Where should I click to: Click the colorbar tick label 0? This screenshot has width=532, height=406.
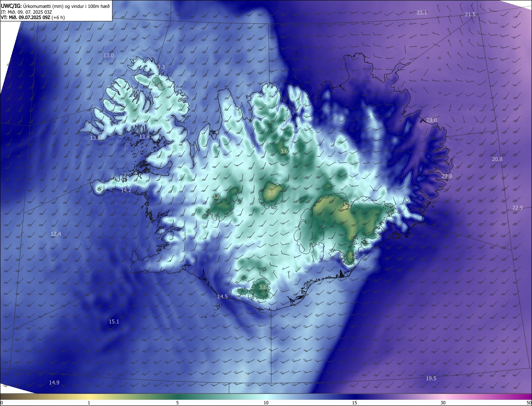(x=2, y=403)
